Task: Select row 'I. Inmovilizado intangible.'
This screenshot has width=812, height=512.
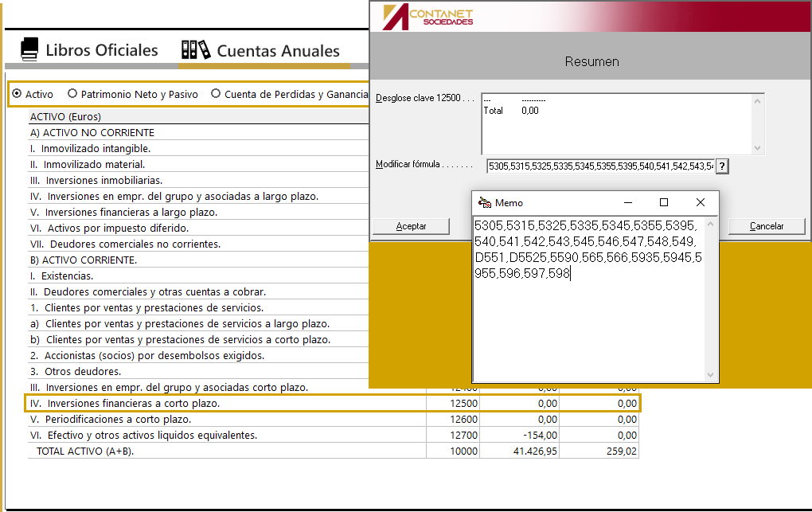Action: (198, 149)
